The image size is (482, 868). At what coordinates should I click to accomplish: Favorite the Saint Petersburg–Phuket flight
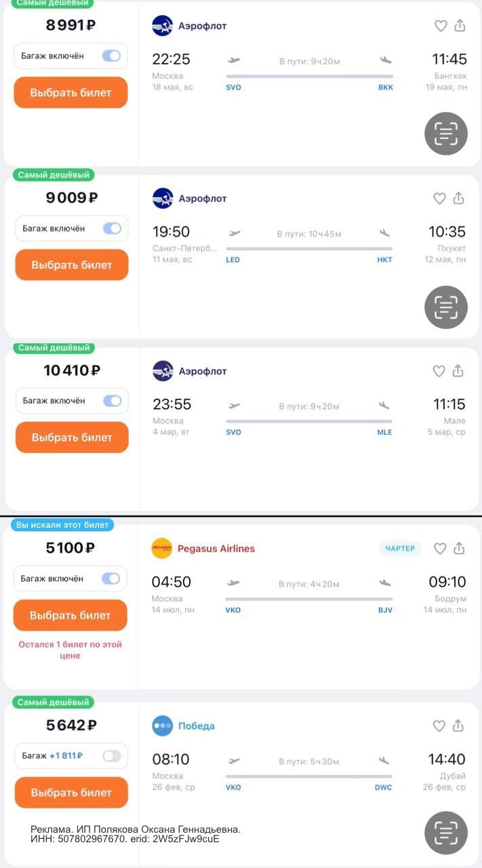439,198
